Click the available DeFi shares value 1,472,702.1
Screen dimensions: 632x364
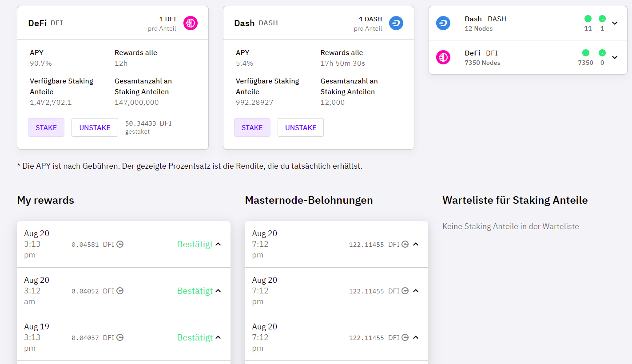pyautogui.click(x=51, y=103)
